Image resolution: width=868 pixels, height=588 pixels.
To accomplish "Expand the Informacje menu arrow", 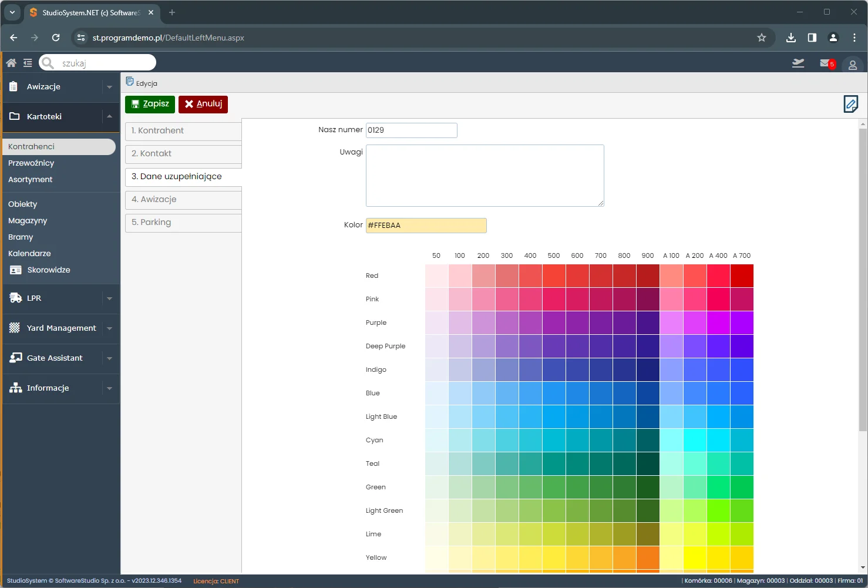I will [x=109, y=388].
